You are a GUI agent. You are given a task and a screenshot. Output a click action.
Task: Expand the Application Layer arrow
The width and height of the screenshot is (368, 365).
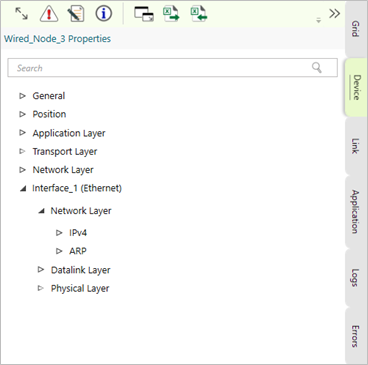(x=22, y=133)
